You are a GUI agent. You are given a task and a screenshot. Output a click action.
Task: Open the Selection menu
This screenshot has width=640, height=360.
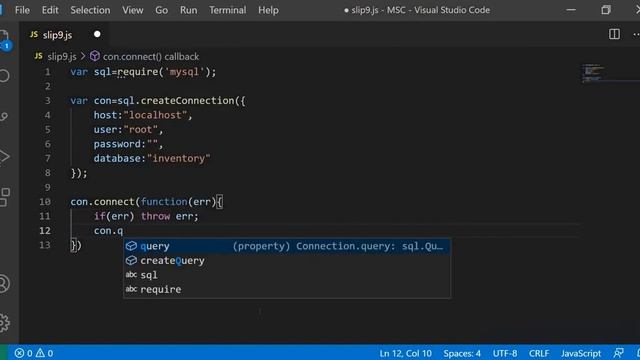(90, 10)
